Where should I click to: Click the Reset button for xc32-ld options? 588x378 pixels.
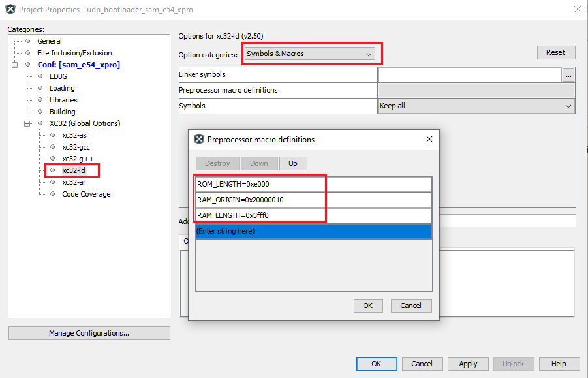click(x=556, y=52)
